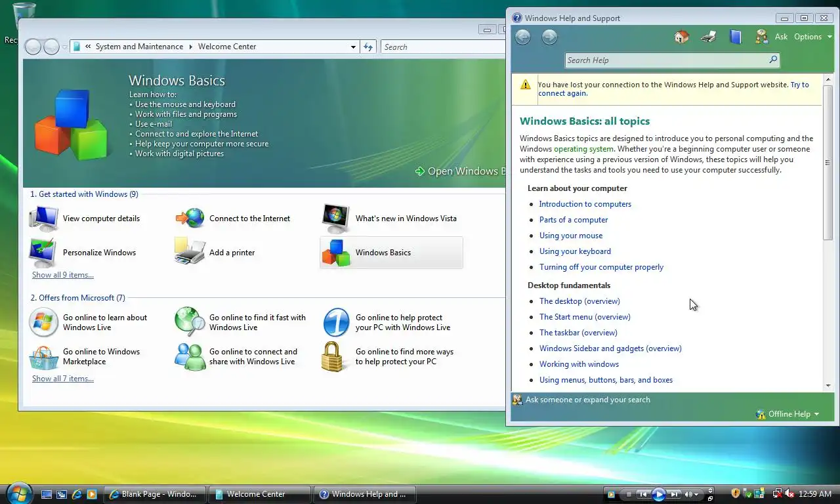
Task: Click Show desktop in Quick Launch
Action: coord(47,494)
